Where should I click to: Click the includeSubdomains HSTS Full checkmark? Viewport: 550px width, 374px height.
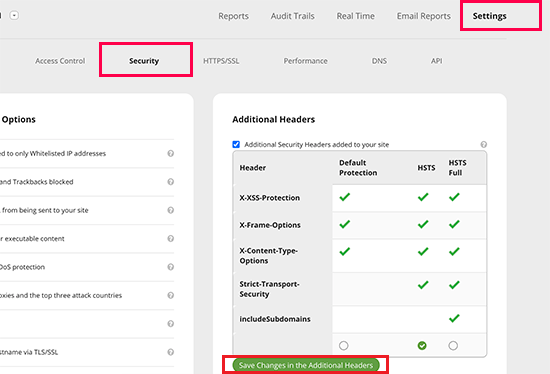454,318
